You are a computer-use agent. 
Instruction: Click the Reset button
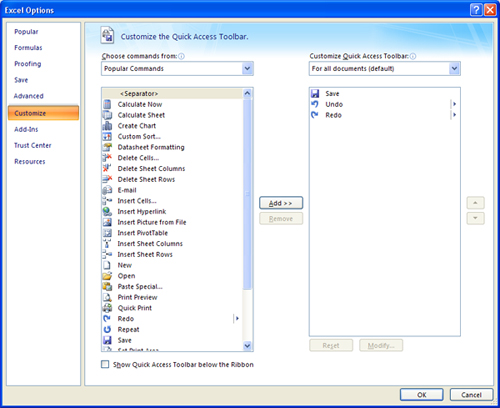331,346
